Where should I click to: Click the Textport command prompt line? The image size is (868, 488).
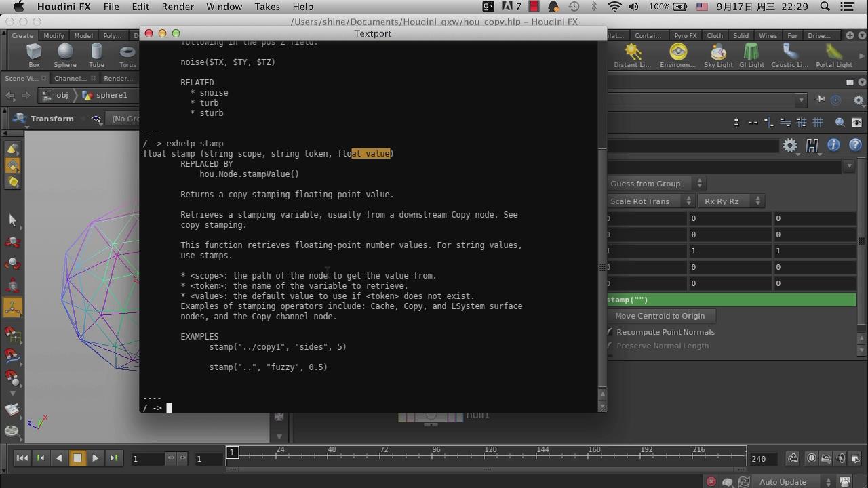[x=370, y=408]
